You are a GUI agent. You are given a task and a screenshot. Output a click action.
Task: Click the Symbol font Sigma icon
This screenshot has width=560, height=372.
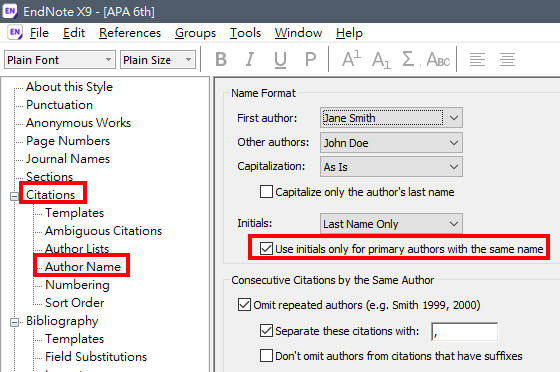(408, 59)
